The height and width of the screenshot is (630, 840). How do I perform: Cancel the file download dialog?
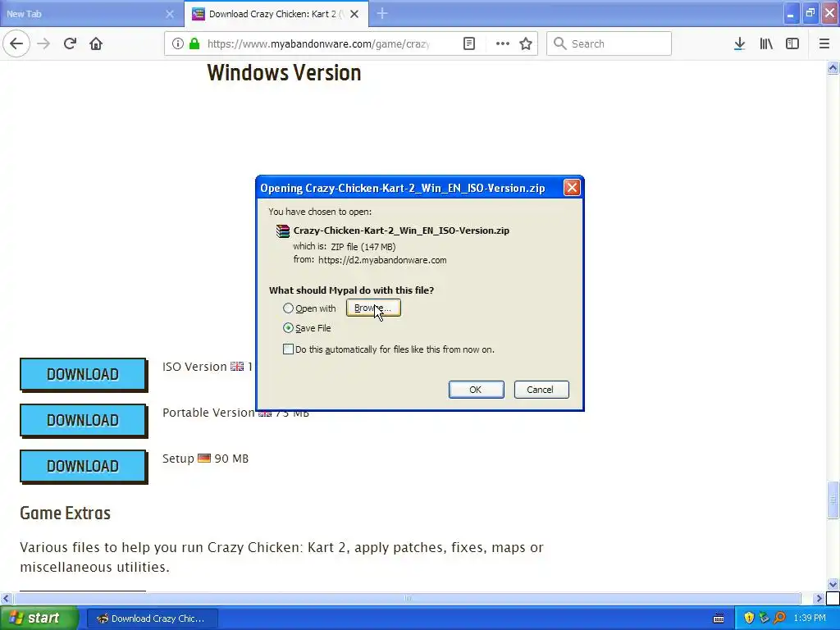pos(541,390)
